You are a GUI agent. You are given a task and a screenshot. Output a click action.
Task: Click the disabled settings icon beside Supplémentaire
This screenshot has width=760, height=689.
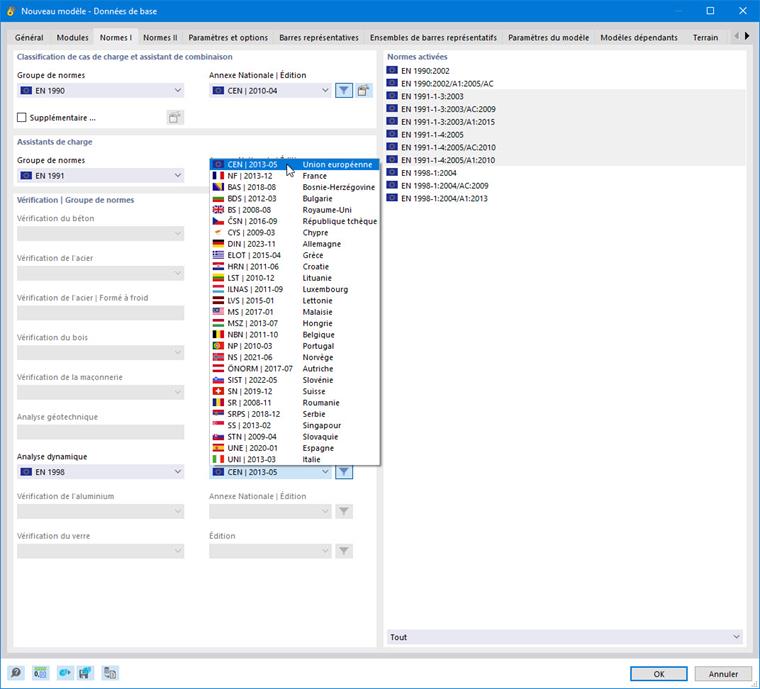(x=175, y=118)
